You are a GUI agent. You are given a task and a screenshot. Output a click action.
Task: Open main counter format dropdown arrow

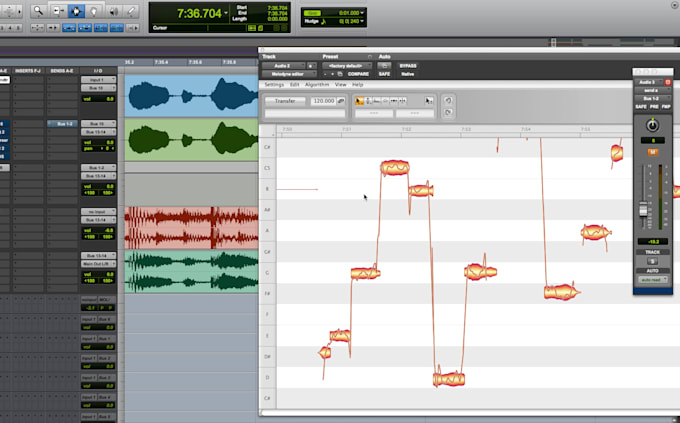coord(226,13)
